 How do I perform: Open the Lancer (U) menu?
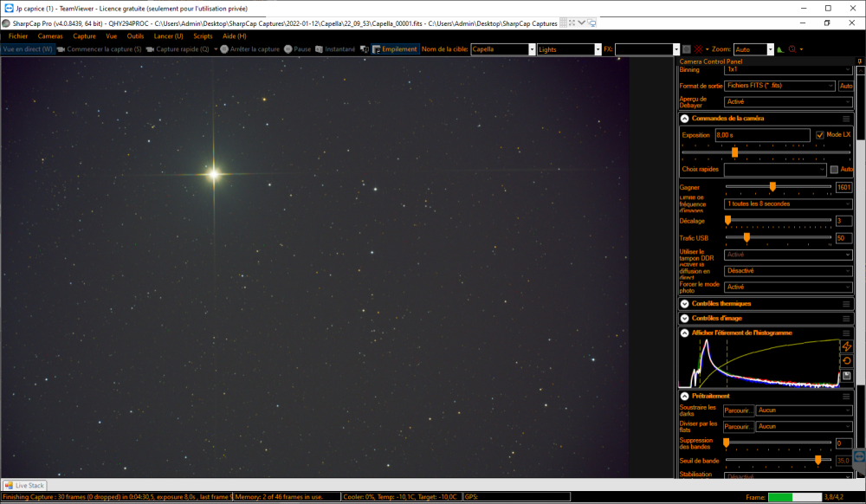tap(169, 36)
